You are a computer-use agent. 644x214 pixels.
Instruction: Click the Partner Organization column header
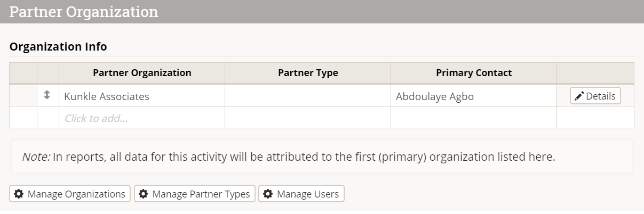click(141, 73)
